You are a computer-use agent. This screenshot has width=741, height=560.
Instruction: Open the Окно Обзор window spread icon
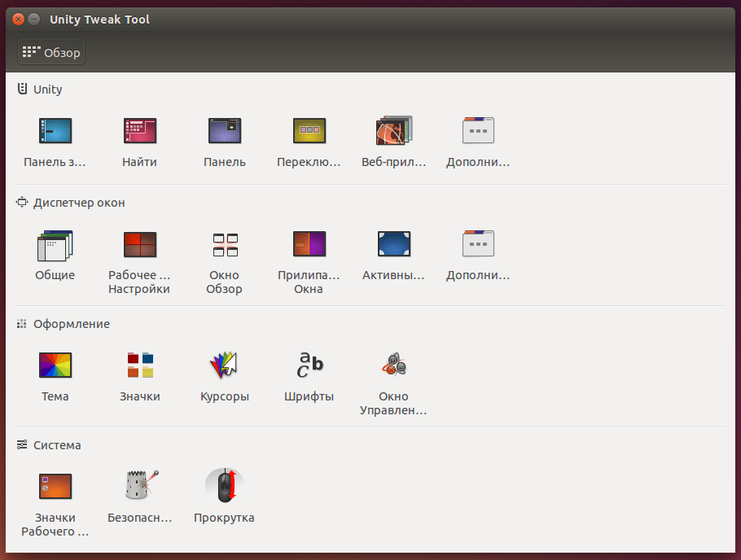pos(225,244)
